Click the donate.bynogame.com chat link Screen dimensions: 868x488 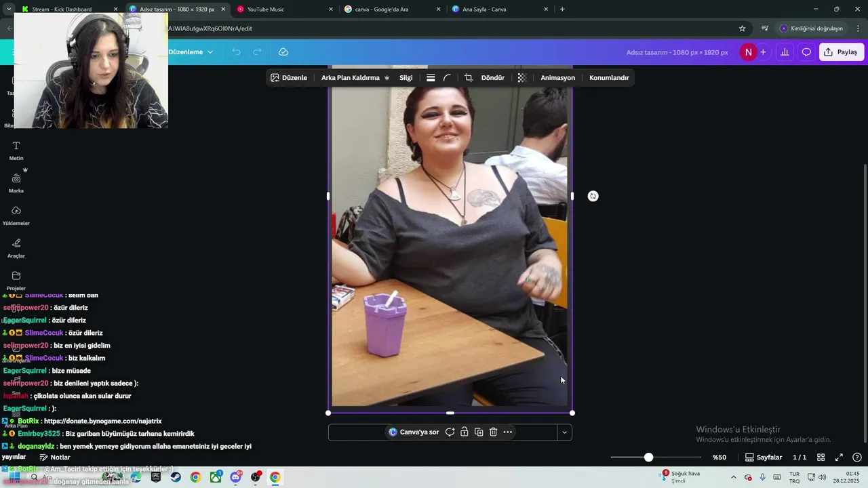(102, 421)
